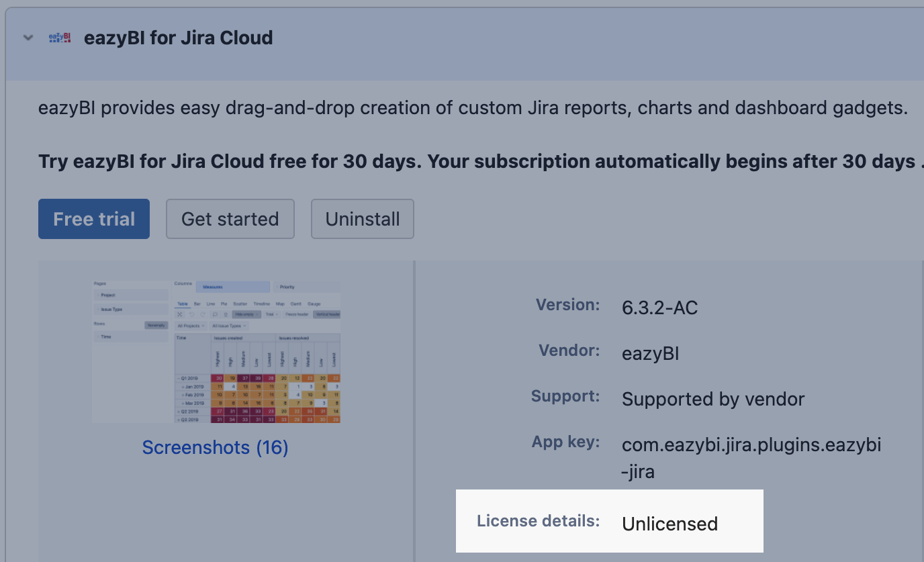924x562 pixels.
Task: Open the Hide empty dropdown in the preview
Action: click(246, 314)
